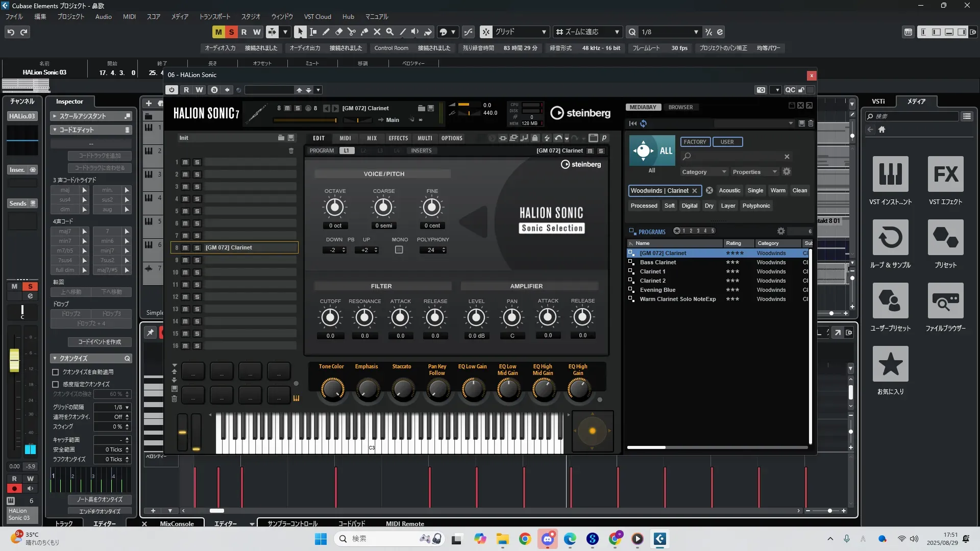980x551 pixels.
Task: Adjust the CUTOFF filter knob
Action: point(330,317)
